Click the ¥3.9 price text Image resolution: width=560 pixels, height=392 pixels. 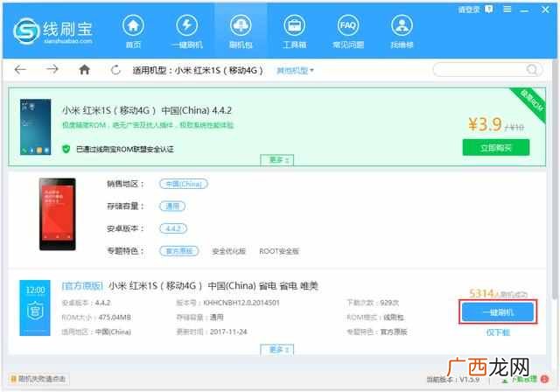(x=485, y=124)
